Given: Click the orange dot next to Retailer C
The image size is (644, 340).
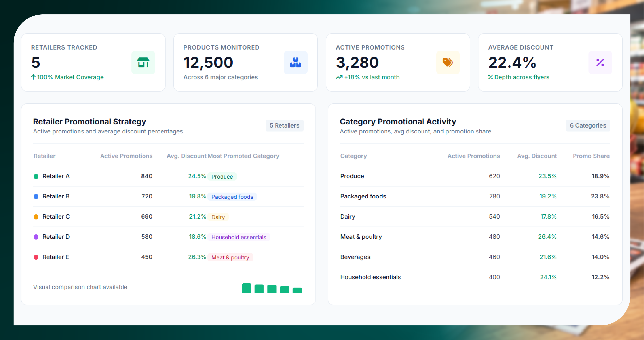Looking at the screenshot, I should (x=36, y=217).
